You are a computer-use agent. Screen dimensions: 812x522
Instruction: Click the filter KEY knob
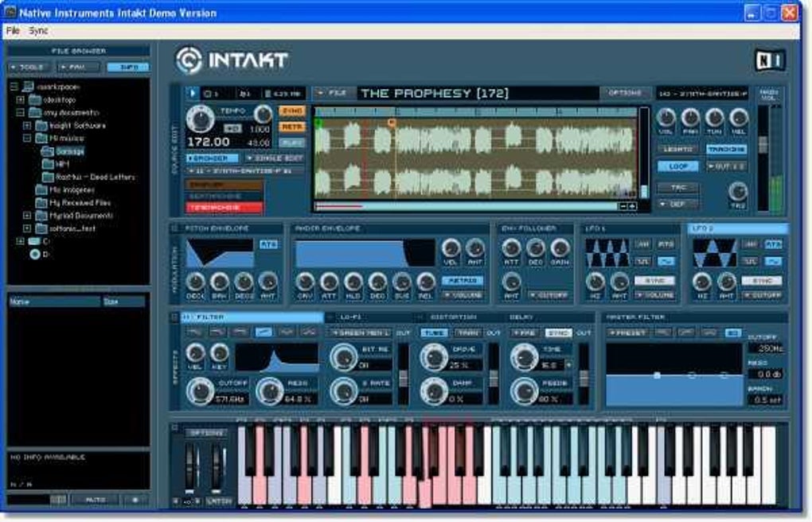click(x=220, y=353)
